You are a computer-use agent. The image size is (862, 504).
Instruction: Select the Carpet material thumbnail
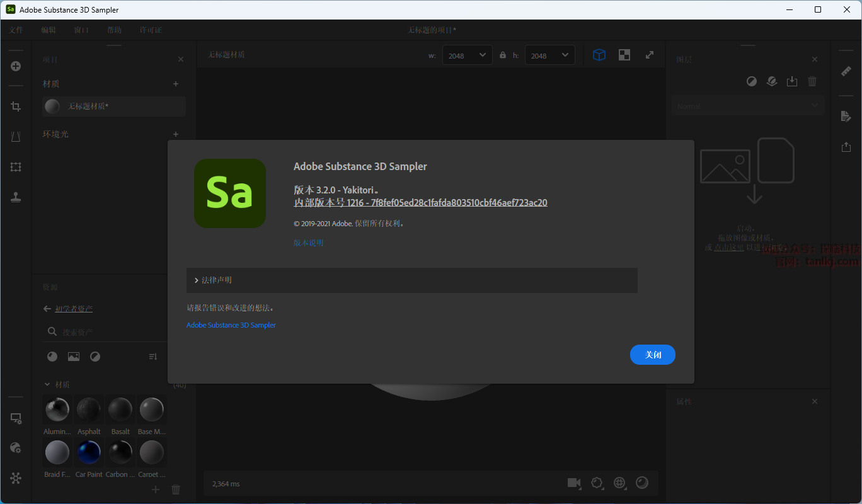[152, 452]
